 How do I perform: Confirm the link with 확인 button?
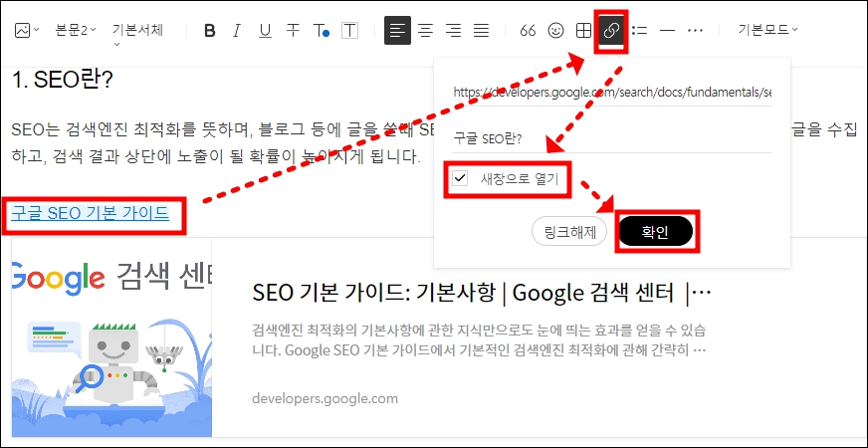[x=656, y=232]
